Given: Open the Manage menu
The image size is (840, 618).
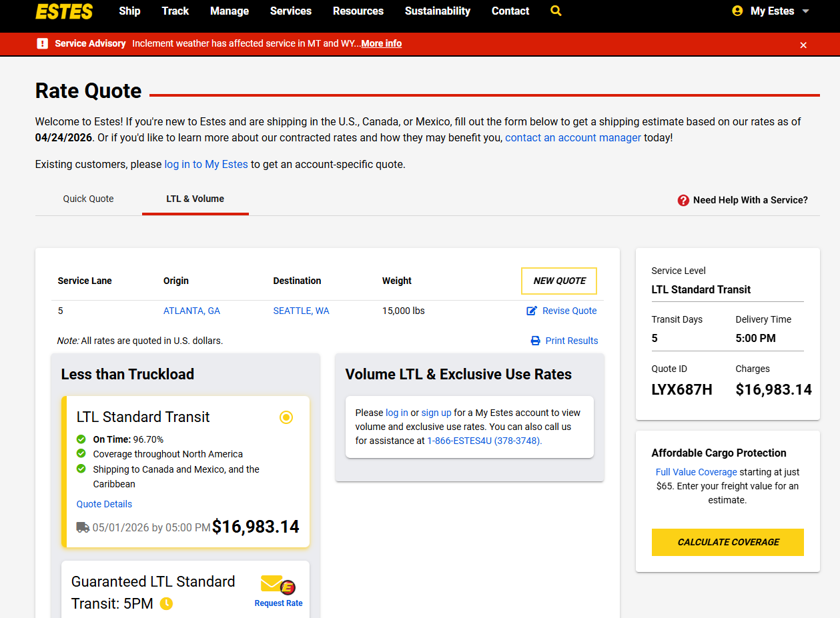Looking at the screenshot, I should [x=230, y=11].
